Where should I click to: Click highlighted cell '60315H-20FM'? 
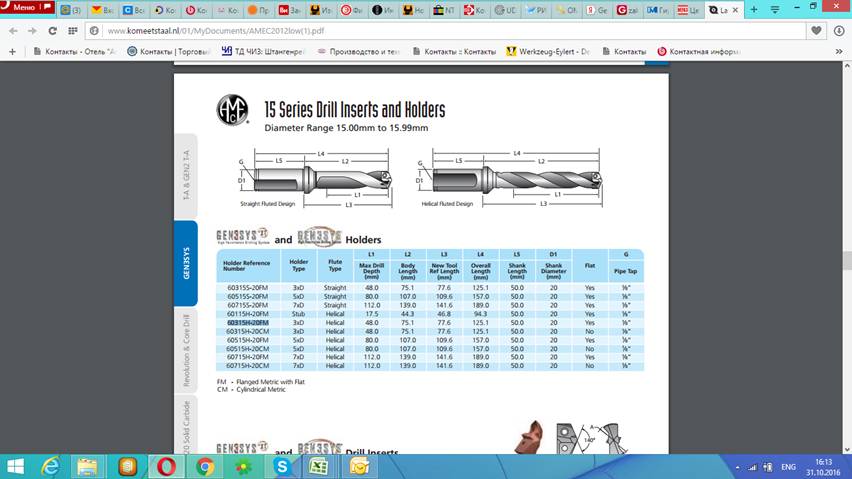pos(247,323)
